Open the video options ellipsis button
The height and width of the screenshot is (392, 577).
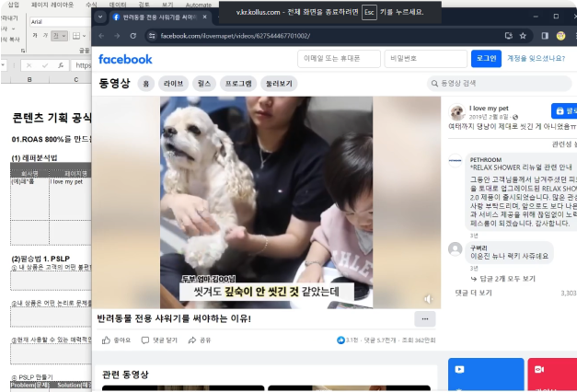click(x=425, y=318)
